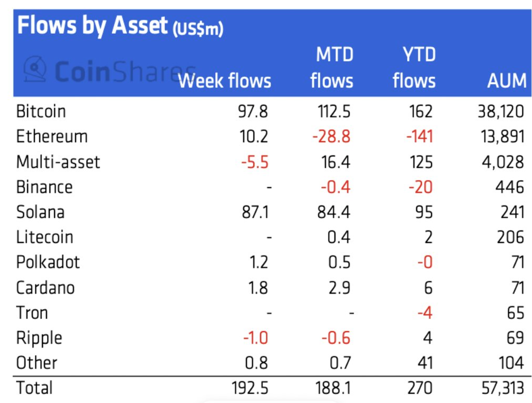Screen dimensions: 532x403
Task: Click the Cardano row label
Action: (46, 288)
